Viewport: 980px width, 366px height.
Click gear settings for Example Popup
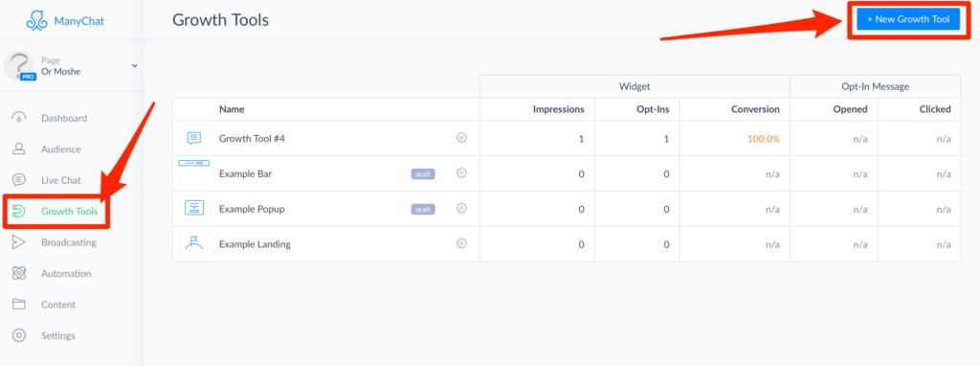tap(462, 208)
